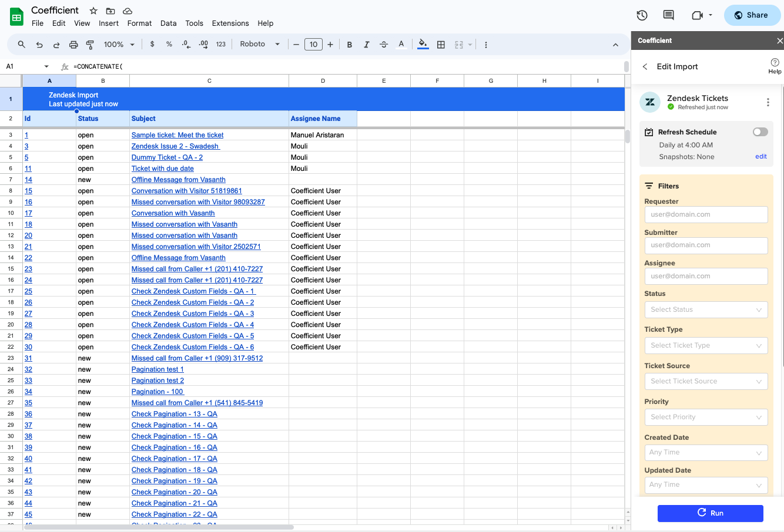Screen dimensions: 784x532
Task: Open Zendesk Tickets three-dot menu
Action: pyautogui.click(x=768, y=102)
